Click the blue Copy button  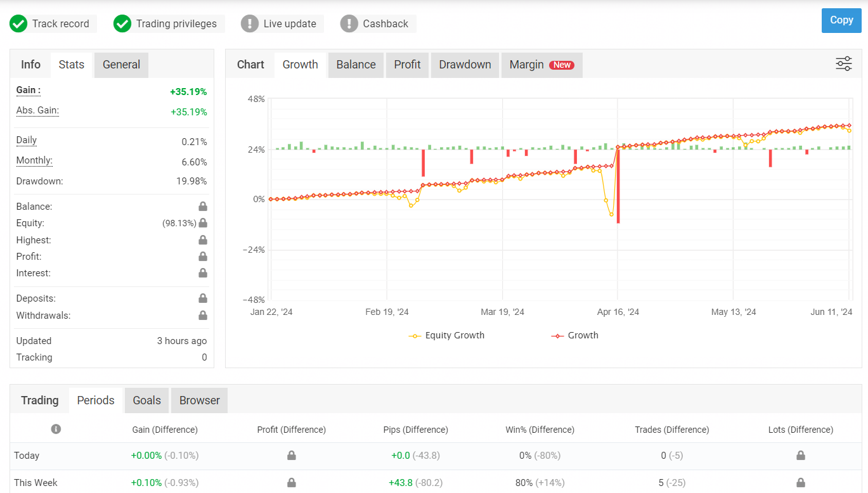pos(841,20)
